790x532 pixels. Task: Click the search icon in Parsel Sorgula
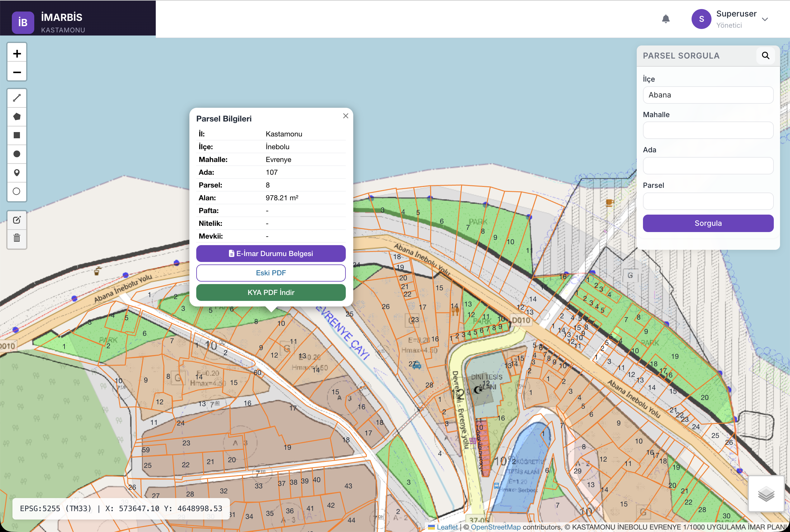click(765, 56)
